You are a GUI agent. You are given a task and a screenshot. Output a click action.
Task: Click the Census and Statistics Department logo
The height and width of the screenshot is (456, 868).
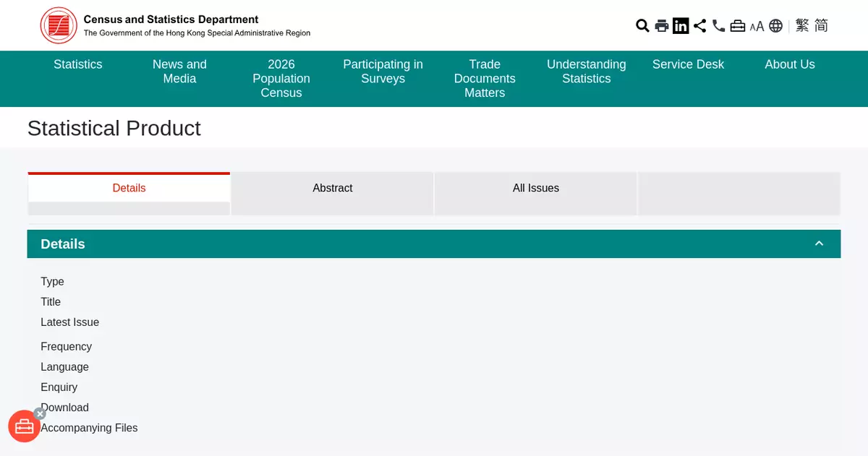pyautogui.click(x=59, y=25)
